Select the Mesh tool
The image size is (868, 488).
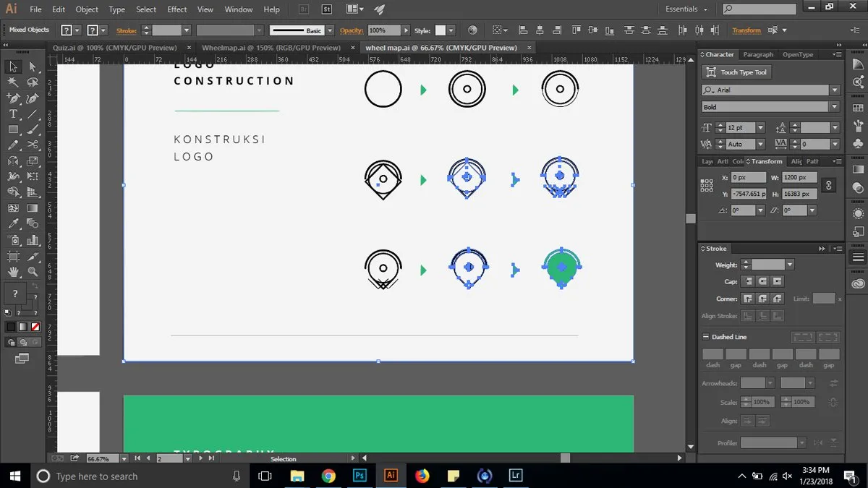point(13,209)
